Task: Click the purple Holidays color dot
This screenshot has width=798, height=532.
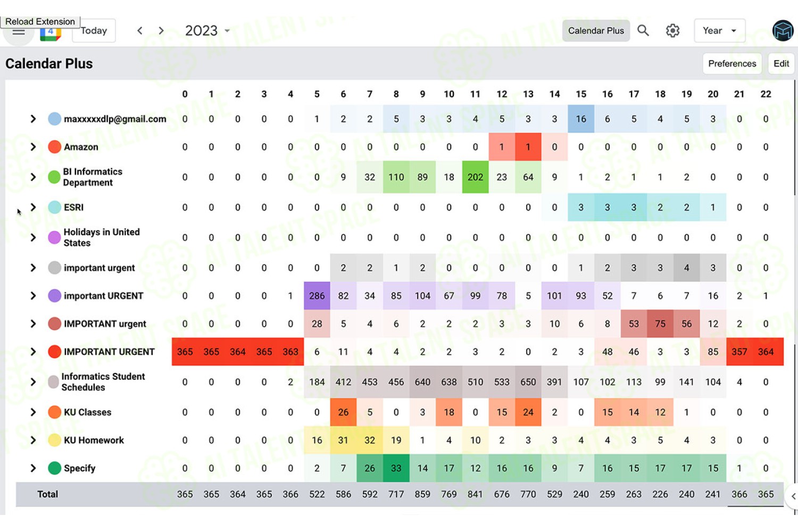Action: click(54, 238)
